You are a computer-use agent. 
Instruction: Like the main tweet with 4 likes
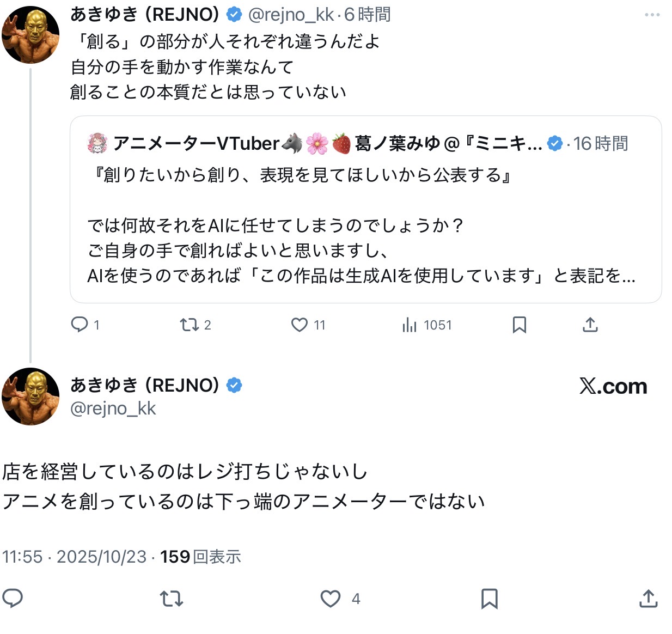331,599
